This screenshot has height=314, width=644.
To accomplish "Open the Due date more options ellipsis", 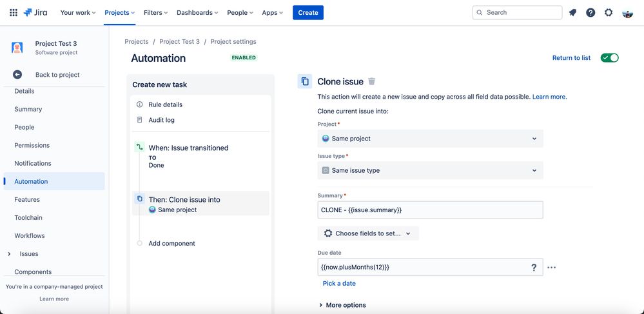I will coord(552,267).
